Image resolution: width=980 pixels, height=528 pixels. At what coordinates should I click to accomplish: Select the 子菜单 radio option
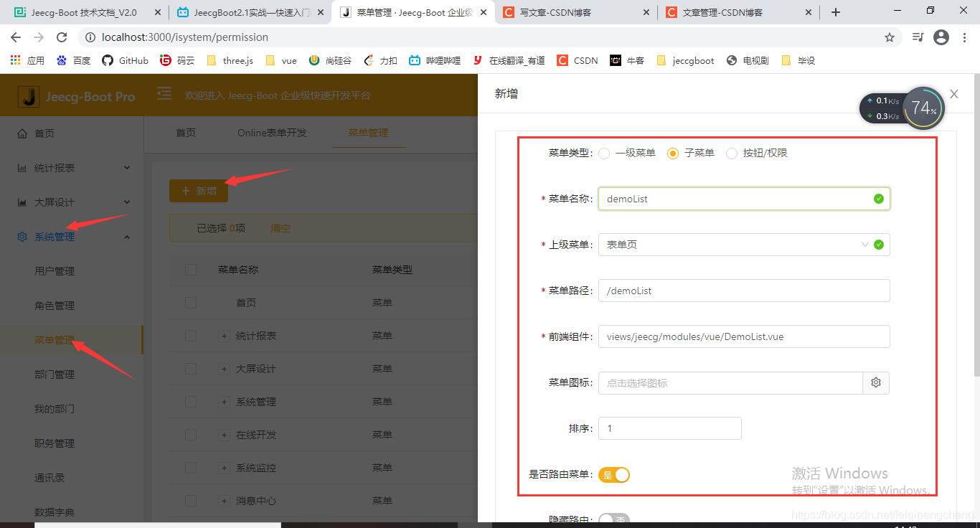[673, 153]
